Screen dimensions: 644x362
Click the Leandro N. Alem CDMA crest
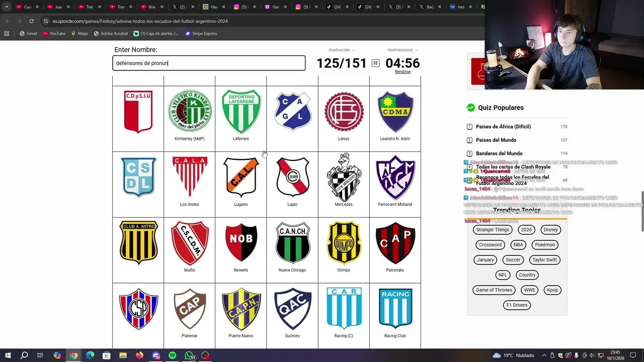395,112
